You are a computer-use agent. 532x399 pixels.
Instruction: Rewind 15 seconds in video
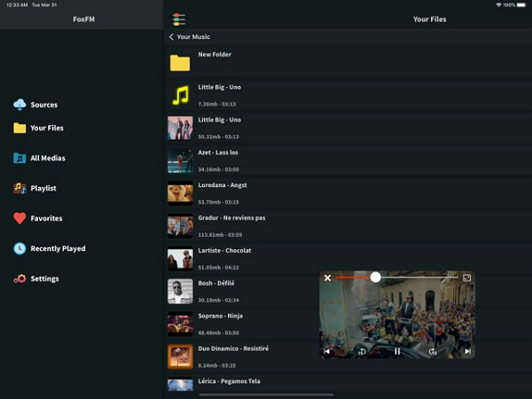point(362,351)
